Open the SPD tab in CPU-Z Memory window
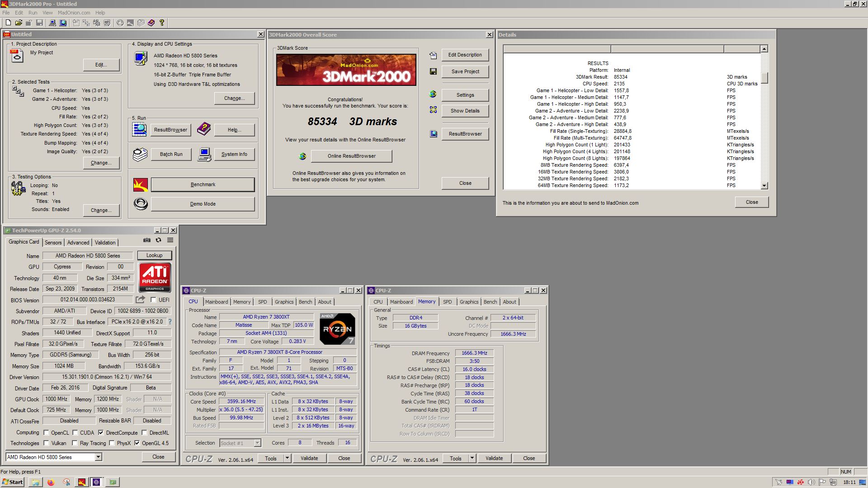Image resolution: width=868 pixels, height=488 pixels. click(x=448, y=302)
